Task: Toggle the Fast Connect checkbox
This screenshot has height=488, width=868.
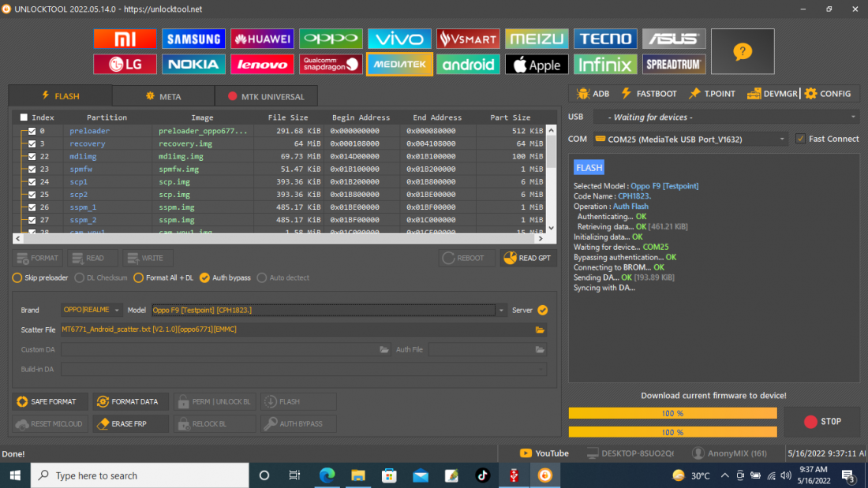Action: click(800, 139)
